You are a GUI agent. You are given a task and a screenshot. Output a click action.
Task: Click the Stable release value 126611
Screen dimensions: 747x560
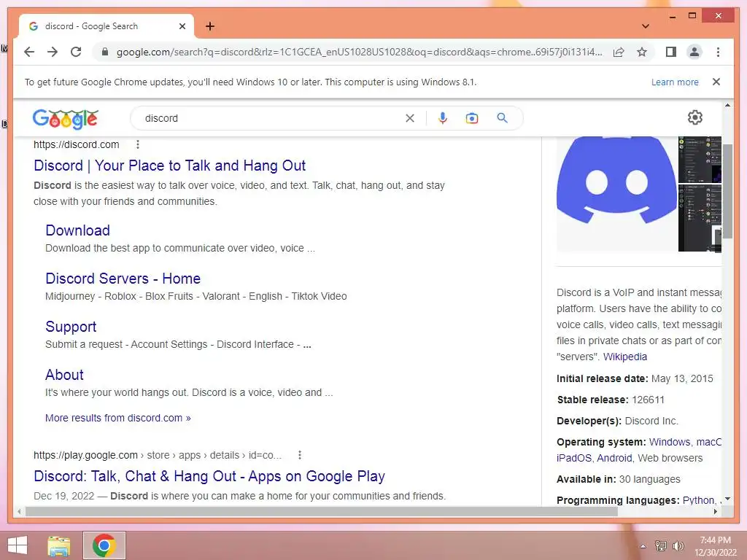pos(648,400)
